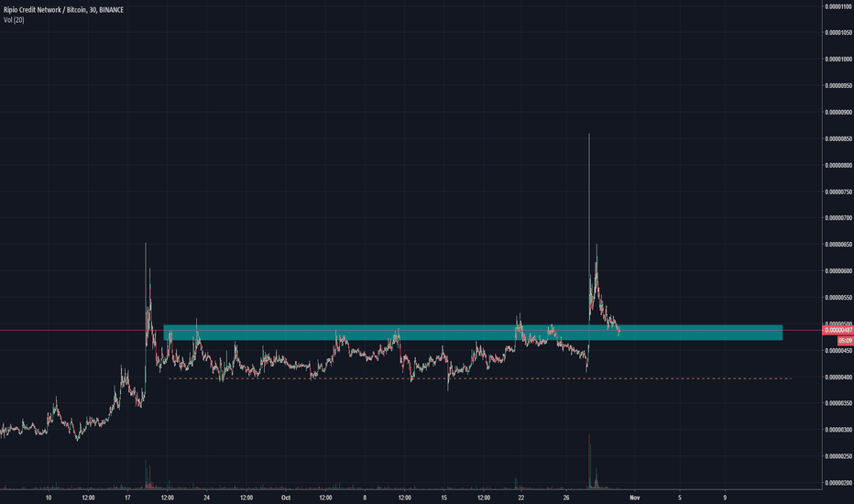Click the 0.00000900 price axis label

(838, 112)
